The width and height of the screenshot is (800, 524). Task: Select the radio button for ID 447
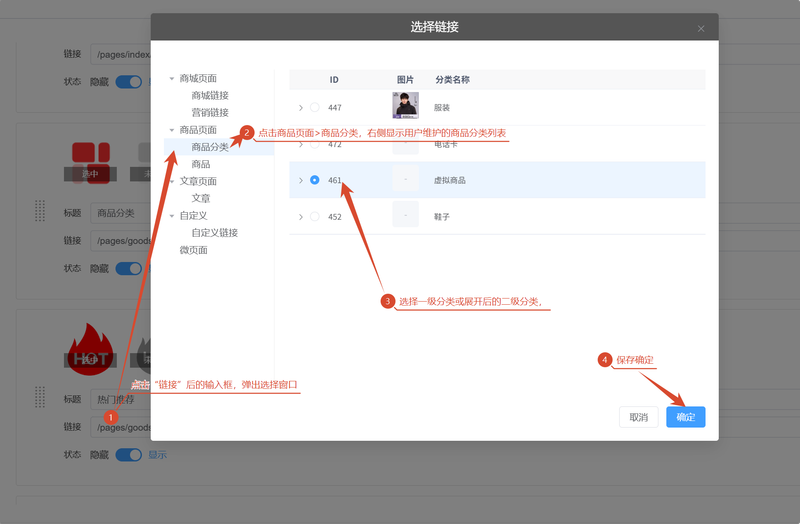coord(315,107)
